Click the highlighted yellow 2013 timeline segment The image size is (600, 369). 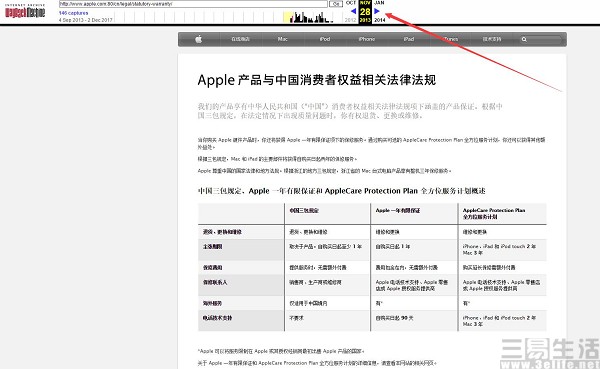tap(288, 17)
